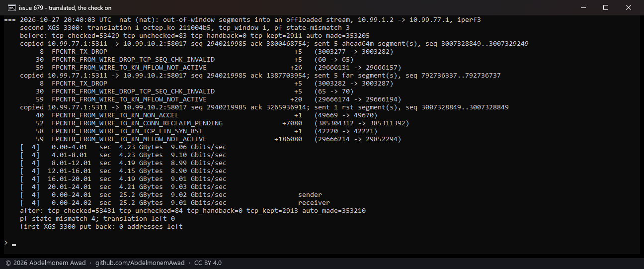Viewport: 644px width, 269px height.
Task: Click MFLOW_NOT_ACTIVE row with +20
Action: pos(219,99)
